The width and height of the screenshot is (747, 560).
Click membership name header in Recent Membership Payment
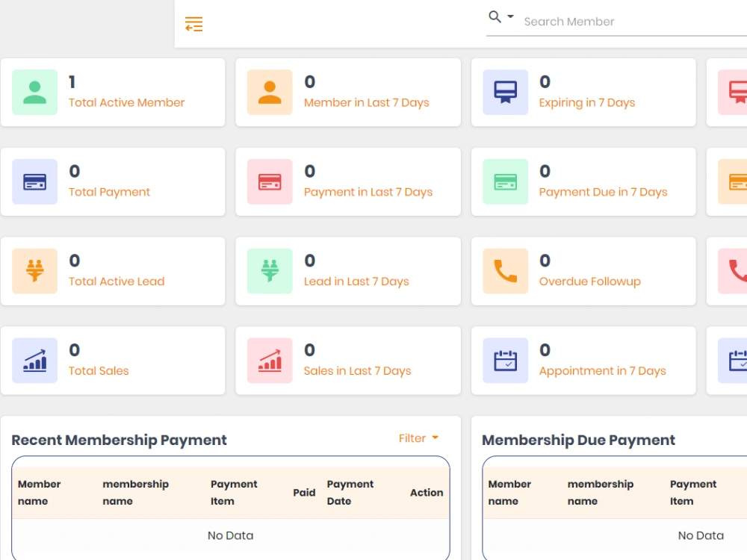click(135, 492)
